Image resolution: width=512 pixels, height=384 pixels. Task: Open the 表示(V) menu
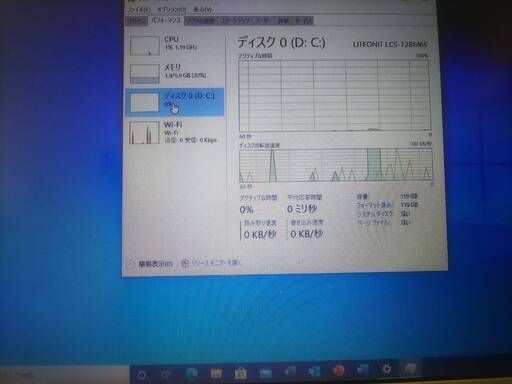(x=202, y=10)
